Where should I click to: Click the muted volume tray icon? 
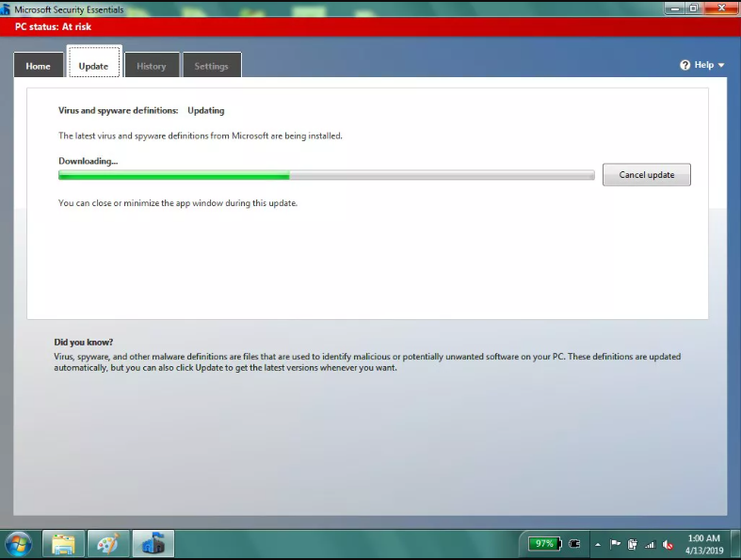[x=668, y=544]
